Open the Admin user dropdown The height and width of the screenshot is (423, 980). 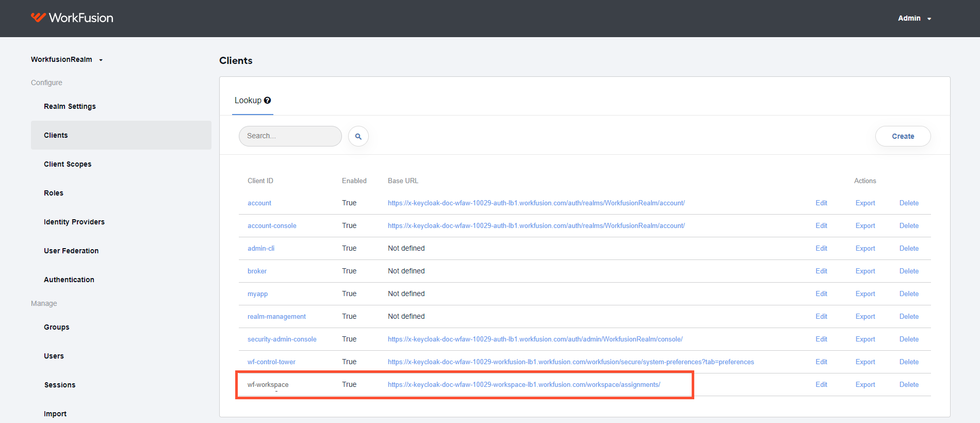[x=914, y=19]
